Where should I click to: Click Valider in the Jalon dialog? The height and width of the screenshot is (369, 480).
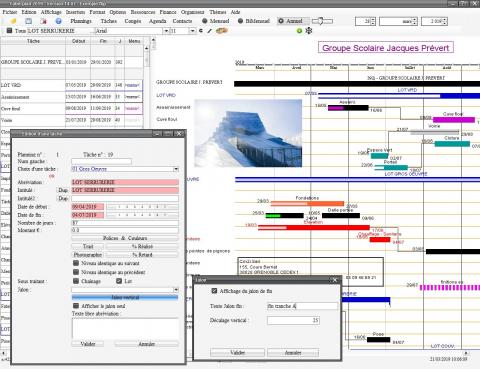[238, 352]
